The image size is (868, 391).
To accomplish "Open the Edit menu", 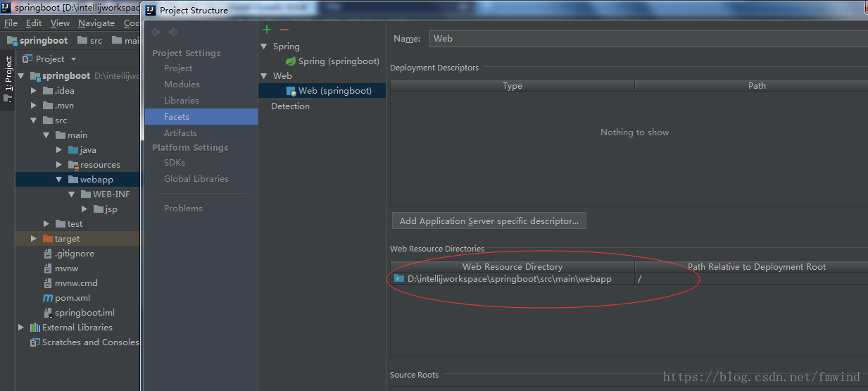I will (x=34, y=23).
